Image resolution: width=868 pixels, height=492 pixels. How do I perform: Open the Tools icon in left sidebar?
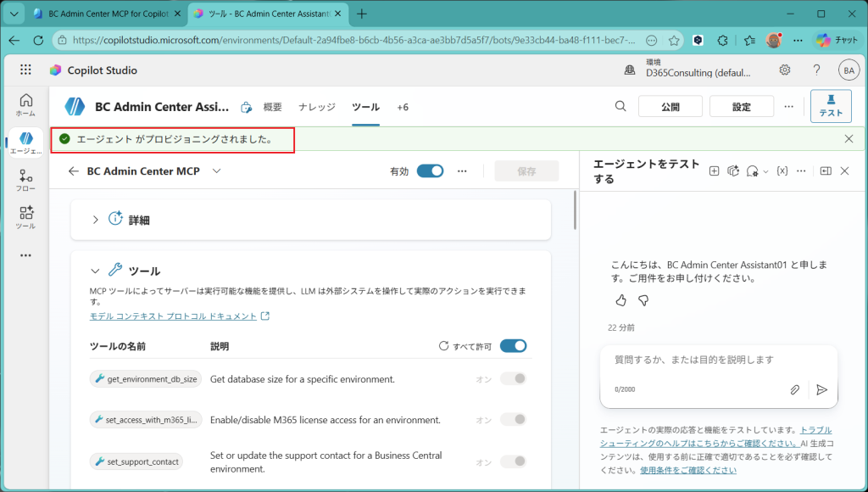click(x=25, y=218)
